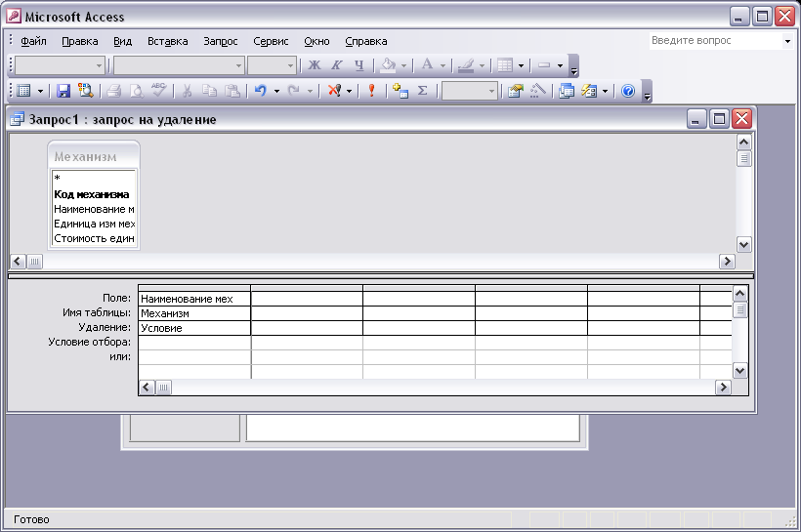Select Стоимость един field in list
801x532 pixels.
tap(94, 238)
